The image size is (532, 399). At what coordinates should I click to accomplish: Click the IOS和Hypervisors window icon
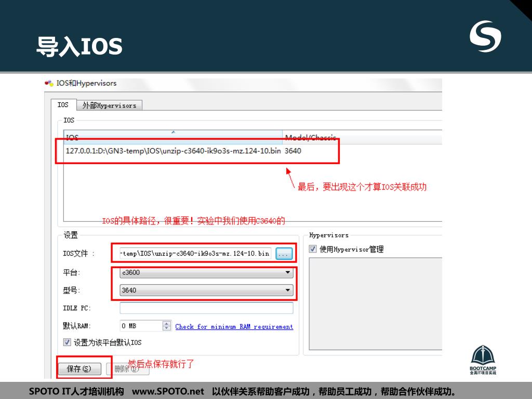(x=49, y=83)
